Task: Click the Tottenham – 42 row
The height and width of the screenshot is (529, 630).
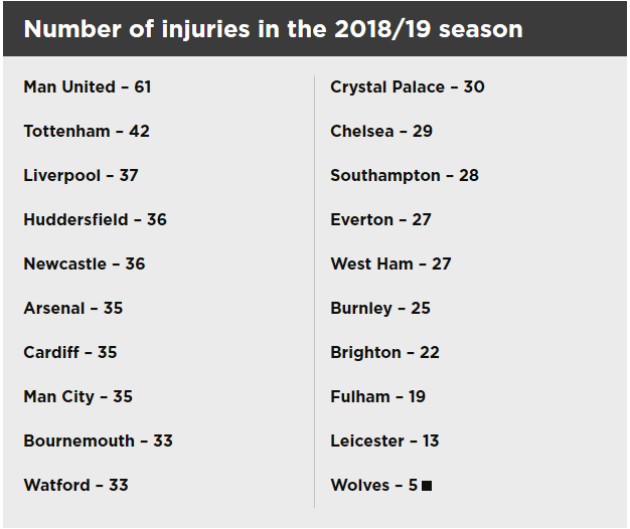Action: tap(87, 131)
